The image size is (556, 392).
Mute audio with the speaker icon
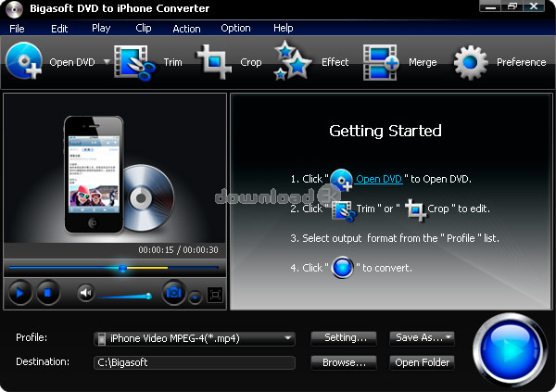86,293
